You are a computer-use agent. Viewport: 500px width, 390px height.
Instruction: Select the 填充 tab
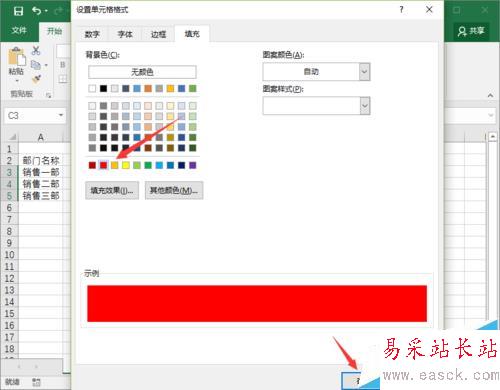[x=192, y=34]
